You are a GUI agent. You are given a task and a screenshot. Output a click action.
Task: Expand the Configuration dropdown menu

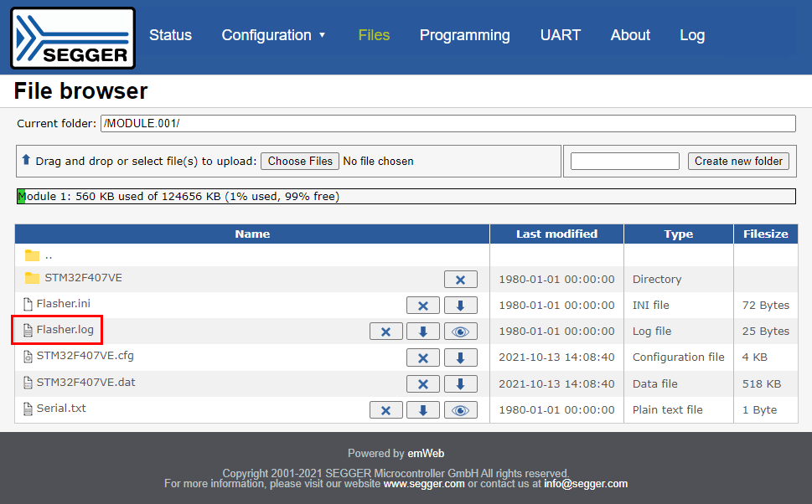point(273,35)
